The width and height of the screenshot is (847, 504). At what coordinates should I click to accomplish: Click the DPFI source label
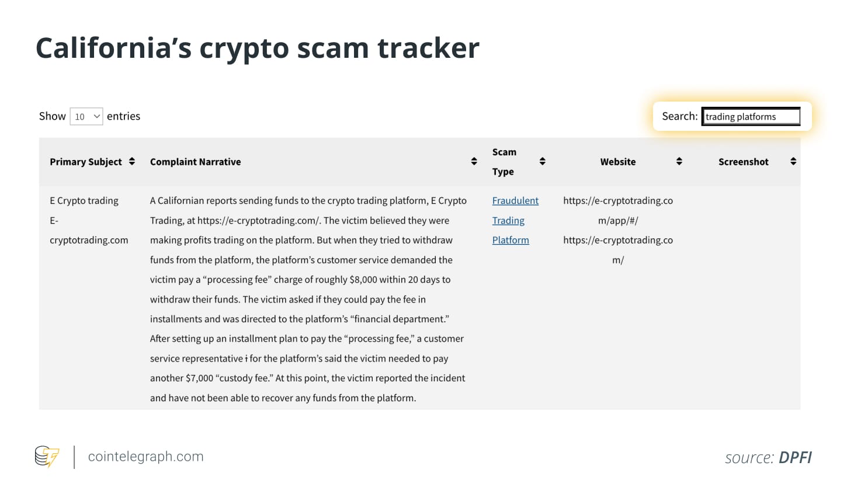(795, 458)
